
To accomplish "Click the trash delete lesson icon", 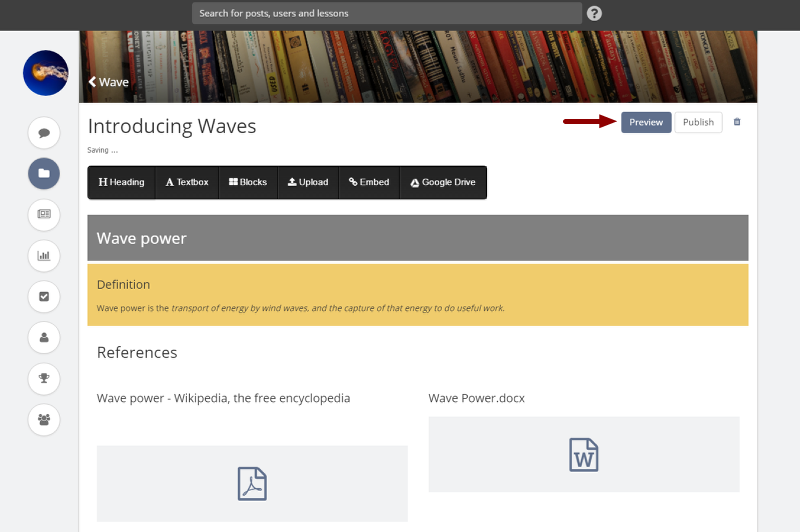I will point(737,122).
